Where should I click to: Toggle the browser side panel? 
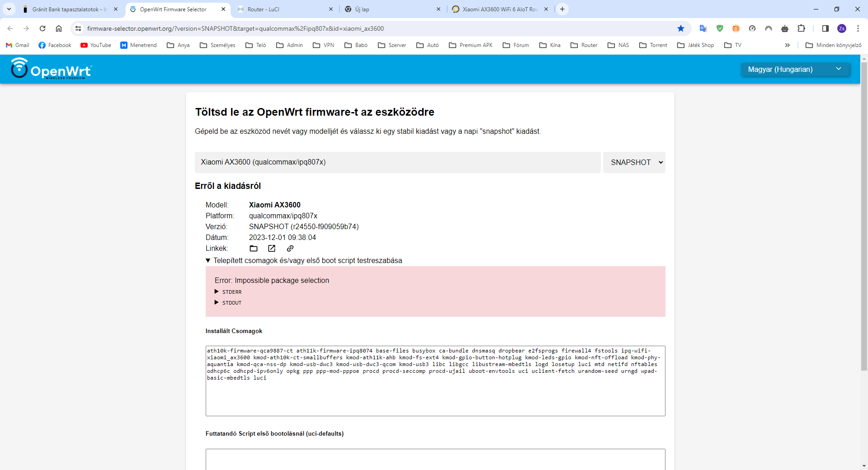(x=825, y=28)
